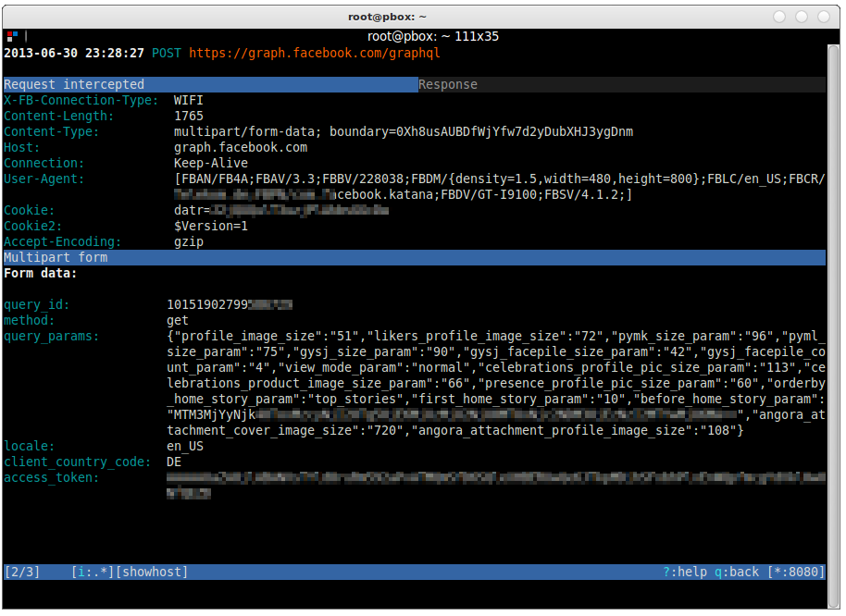Click the Multipart form section header
This screenshot has width=846, height=616.
(x=415, y=258)
